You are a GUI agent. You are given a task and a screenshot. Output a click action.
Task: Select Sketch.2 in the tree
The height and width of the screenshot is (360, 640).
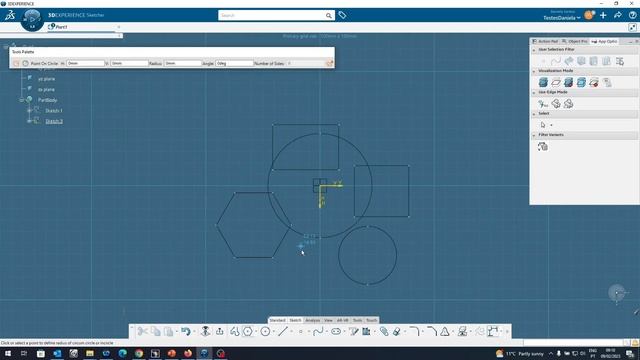pos(54,121)
